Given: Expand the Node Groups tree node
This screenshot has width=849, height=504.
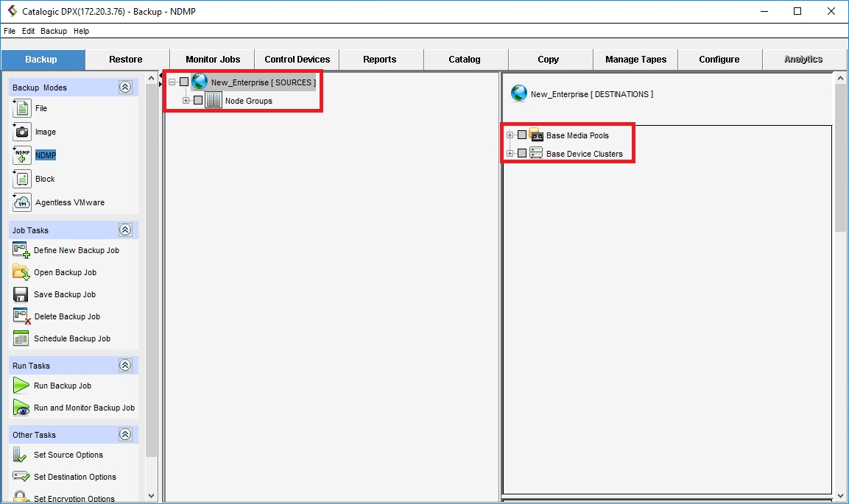Looking at the screenshot, I should coord(186,101).
